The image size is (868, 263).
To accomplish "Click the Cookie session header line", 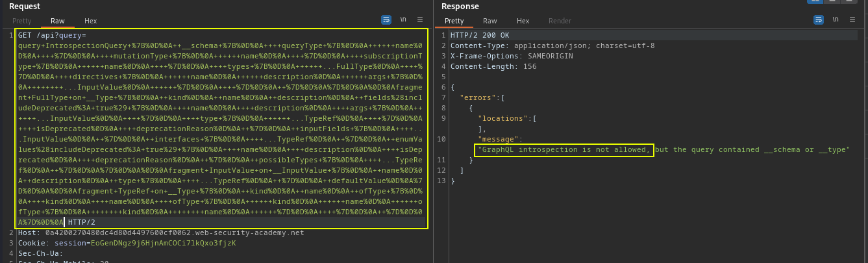I will tap(127, 243).
